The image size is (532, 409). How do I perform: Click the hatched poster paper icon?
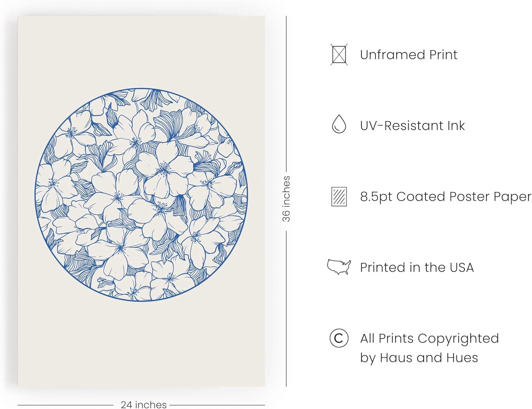[x=339, y=197]
